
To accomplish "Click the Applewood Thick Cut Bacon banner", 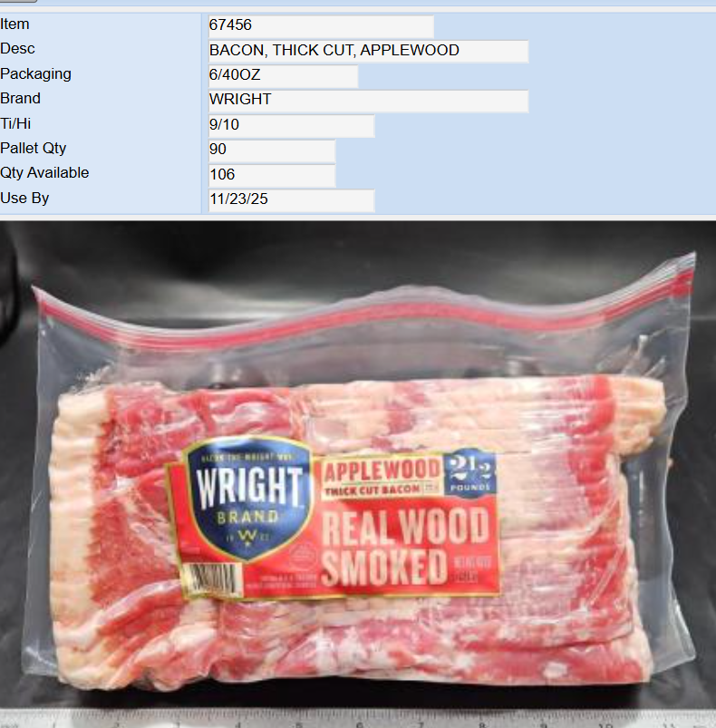I will (382, 477).
